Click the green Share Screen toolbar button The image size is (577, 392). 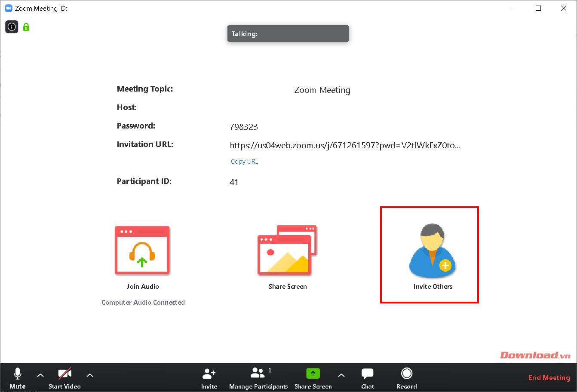(313, 378)
